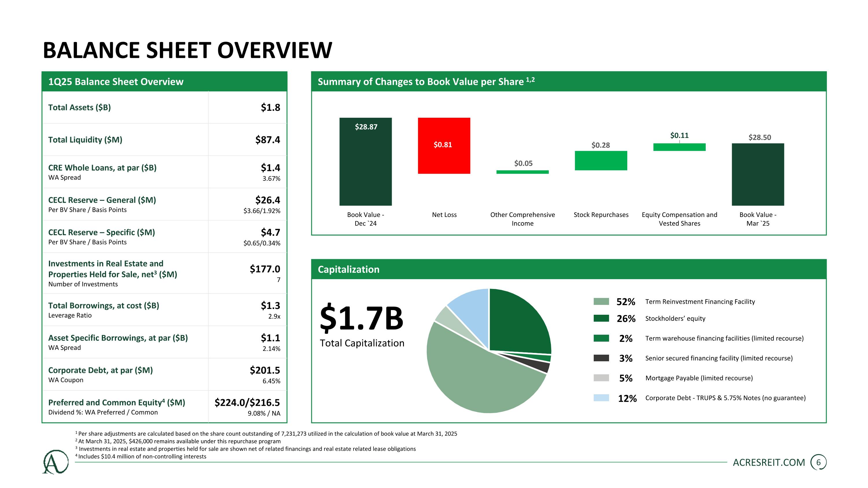The image size is (868, 488).
Task: Select the Stockholders' equity legend swatch
Action: tap(601, 318)
